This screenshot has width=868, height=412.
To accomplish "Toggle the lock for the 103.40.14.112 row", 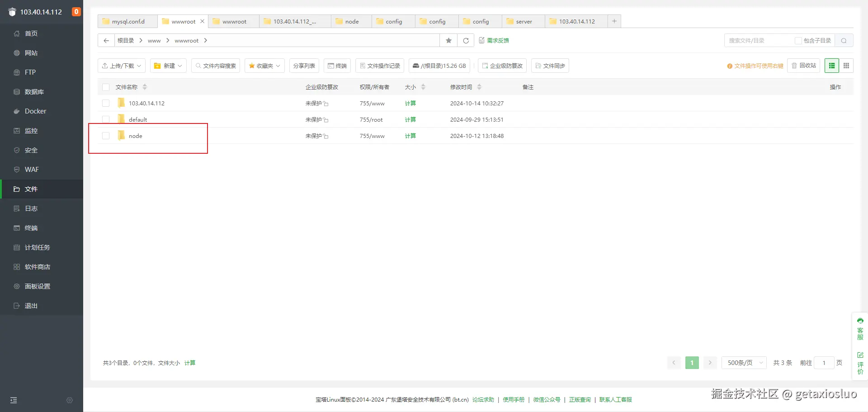I will (x=326, y=104).
